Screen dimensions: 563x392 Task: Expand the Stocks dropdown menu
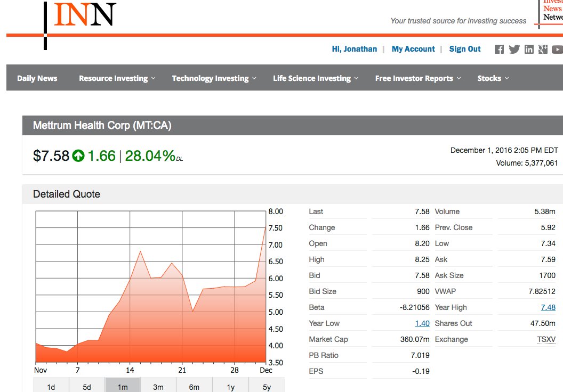tap(493, 78)
